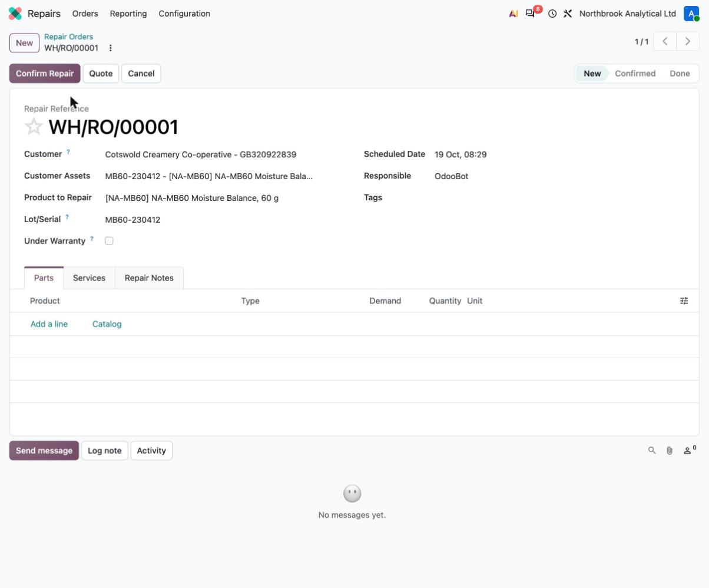
Task: Open the actions menu beside WH/RO/00001 breadcrumb
Action: point(110,48)
